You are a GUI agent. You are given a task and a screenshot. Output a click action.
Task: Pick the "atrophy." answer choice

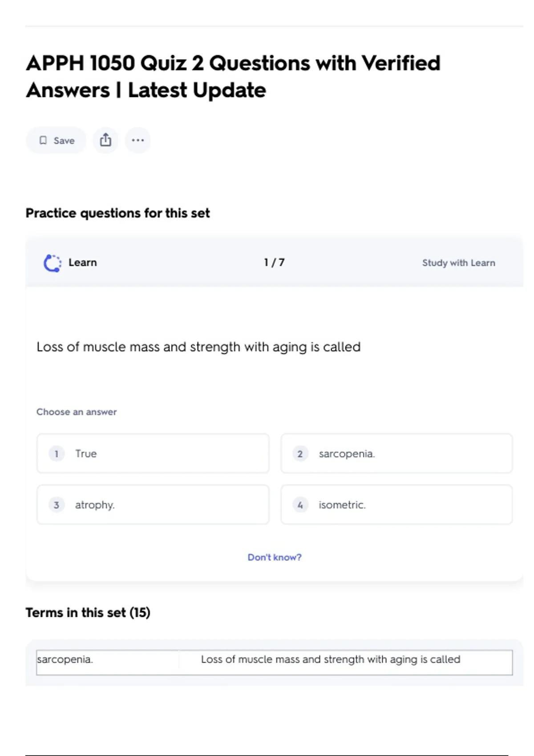(153, 505)
